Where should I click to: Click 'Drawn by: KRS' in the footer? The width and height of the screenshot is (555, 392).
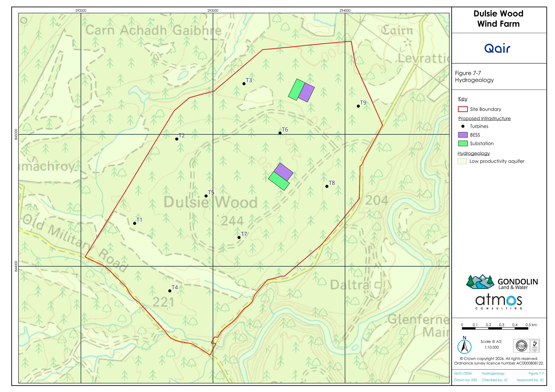[x=466, y=380]
